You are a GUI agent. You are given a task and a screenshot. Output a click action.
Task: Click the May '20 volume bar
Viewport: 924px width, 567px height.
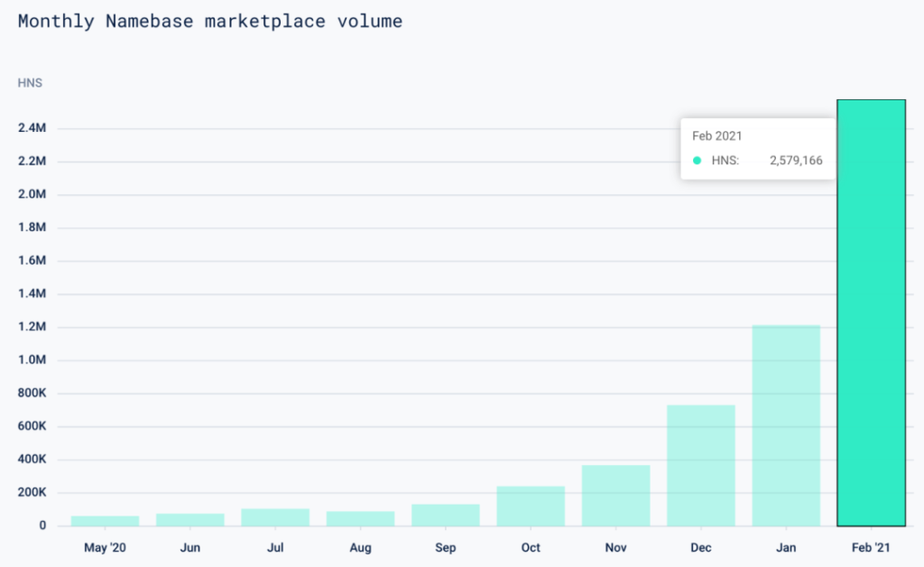coord(105,521)
